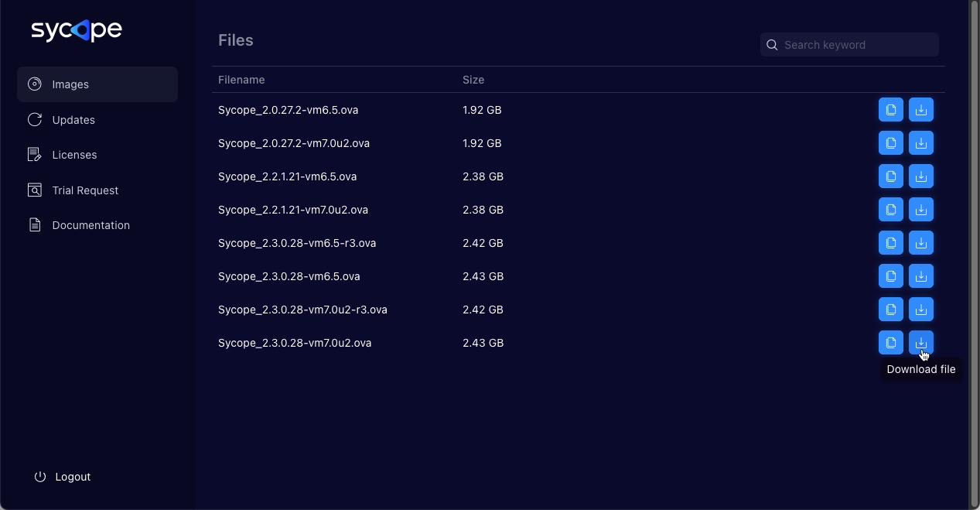
Task: Click the Sycope logo
Action: (x=77, y=30)
